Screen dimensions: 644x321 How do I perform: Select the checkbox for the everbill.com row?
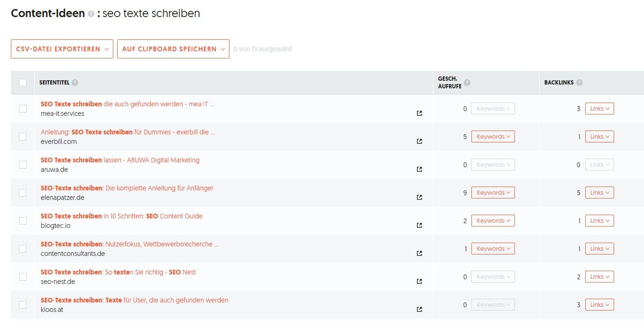tap(23, 137)
